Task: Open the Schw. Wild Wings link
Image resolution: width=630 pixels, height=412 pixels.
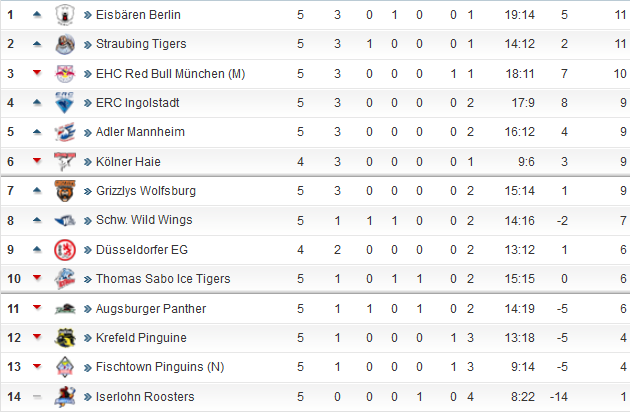Action: coord(144,220)
